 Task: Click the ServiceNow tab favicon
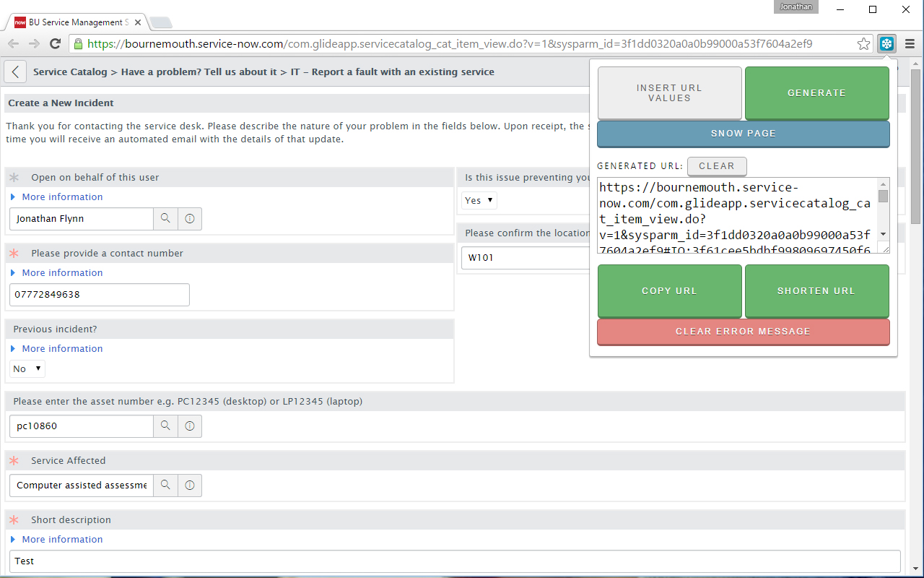(20, 22)
